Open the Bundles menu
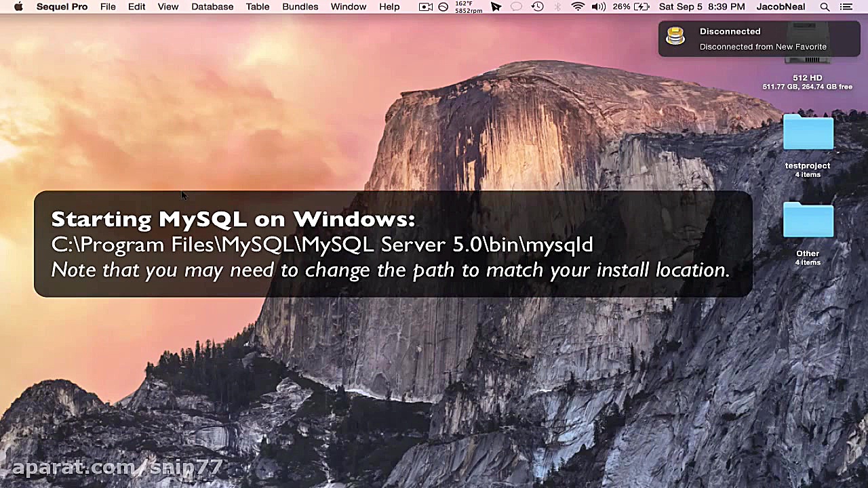This screenshot has width=868, height=488. pos(300,7)
